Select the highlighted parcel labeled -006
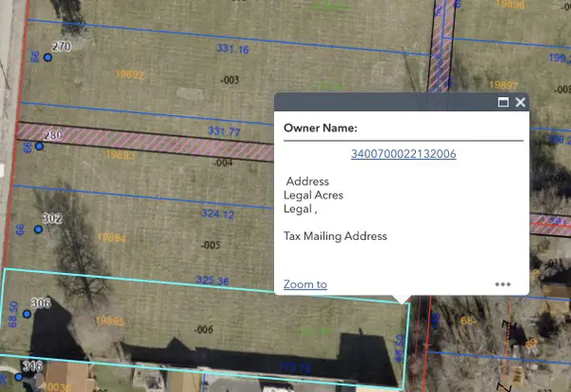 [x=202, y=329]
